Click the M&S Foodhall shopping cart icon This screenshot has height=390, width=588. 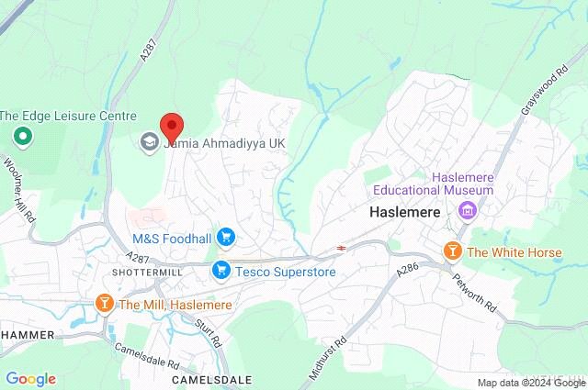coord(226,238)
